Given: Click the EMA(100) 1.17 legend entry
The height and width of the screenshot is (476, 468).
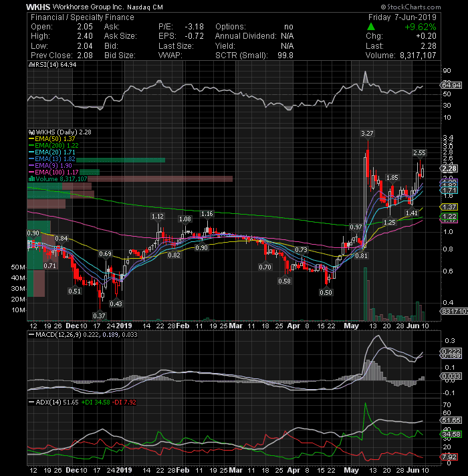Looking at the screenshot, I should pos(53,172).
